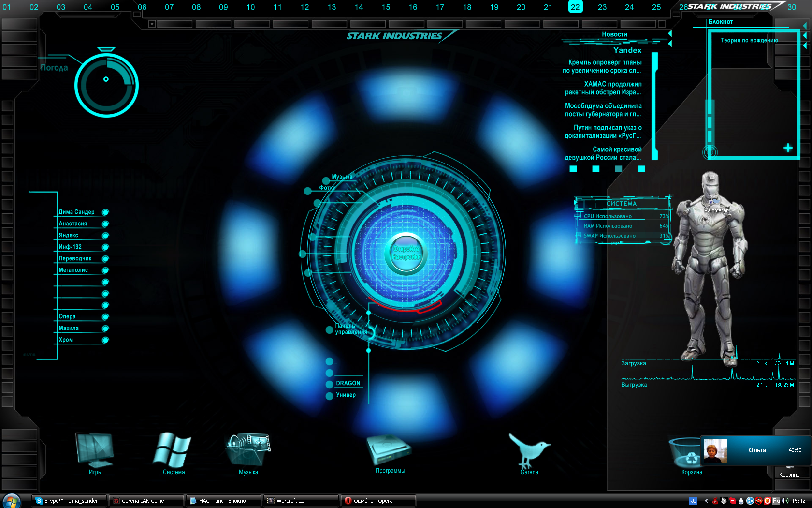Click the clock showing 15:42
This screenshot has height=508, width=812.
[798, 501]
